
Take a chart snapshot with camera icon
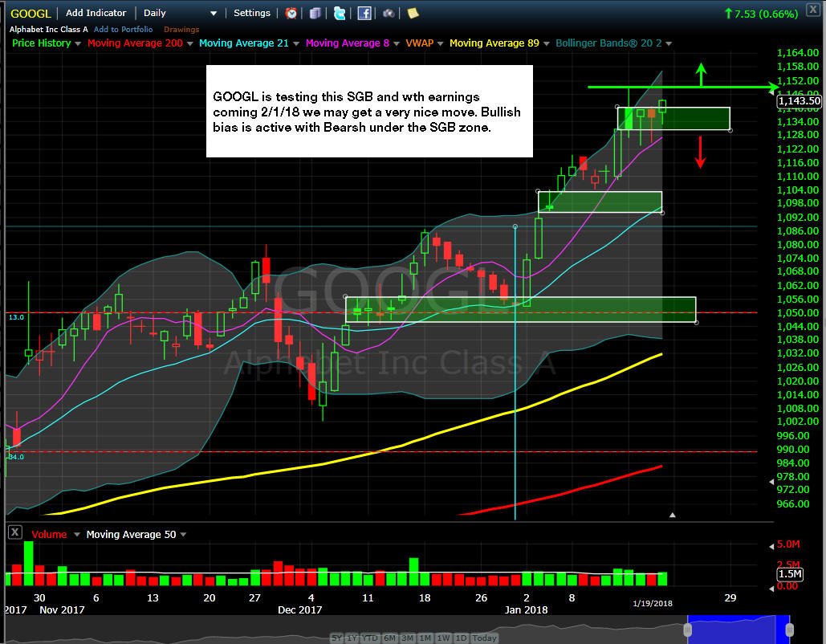click(389, 13)
